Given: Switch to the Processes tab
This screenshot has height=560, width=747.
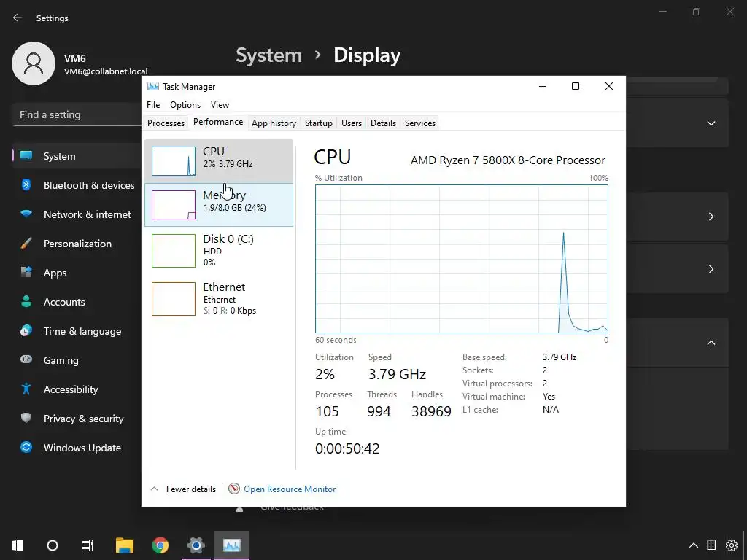Looking at the screenshot, I should tap(166, 122).
